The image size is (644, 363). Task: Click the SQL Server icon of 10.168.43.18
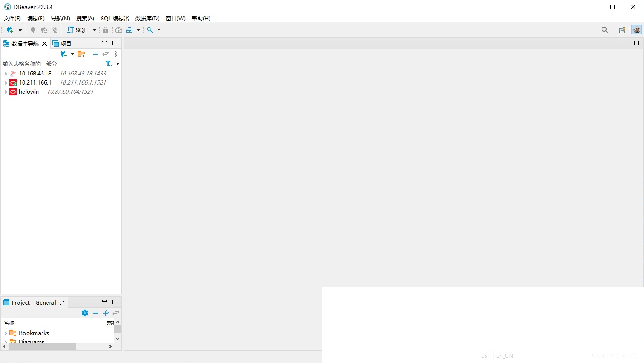pos(13,73)
